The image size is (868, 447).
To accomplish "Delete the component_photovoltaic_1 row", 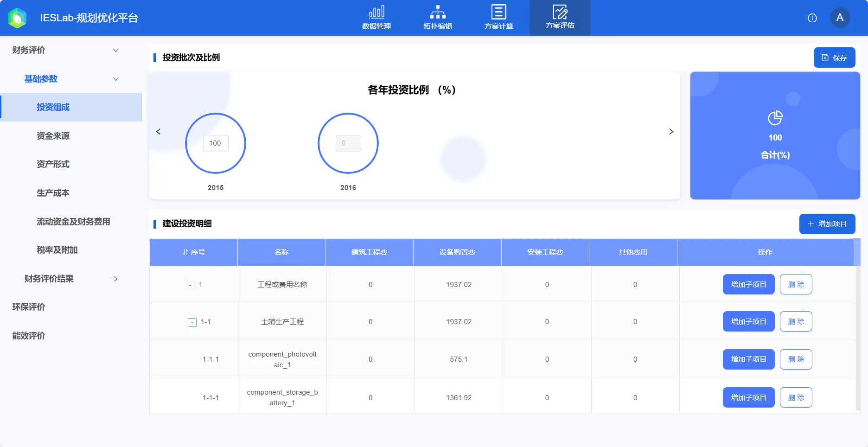I will point(796,359).
